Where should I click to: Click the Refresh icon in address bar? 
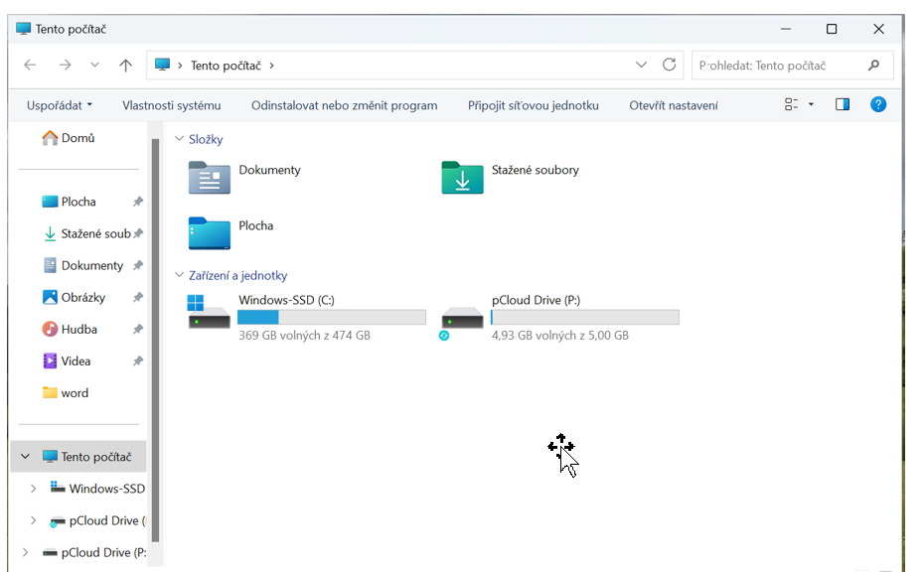point(670,66)
